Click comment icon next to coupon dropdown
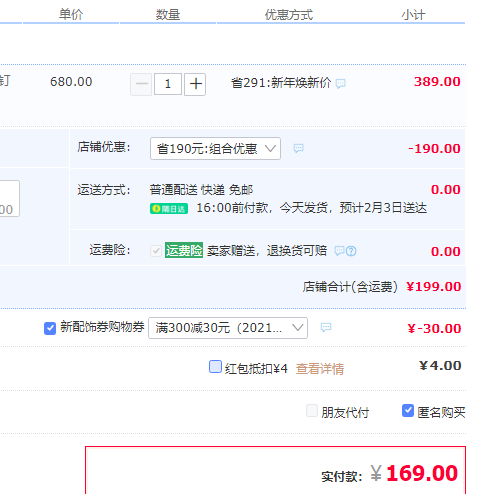 [326, 327]
